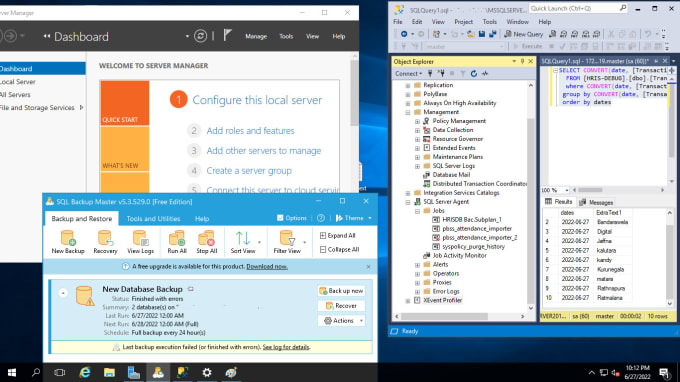Expand the SQL Server Logs folder
The width and height of the screenshot is (680, 382).
417,166
